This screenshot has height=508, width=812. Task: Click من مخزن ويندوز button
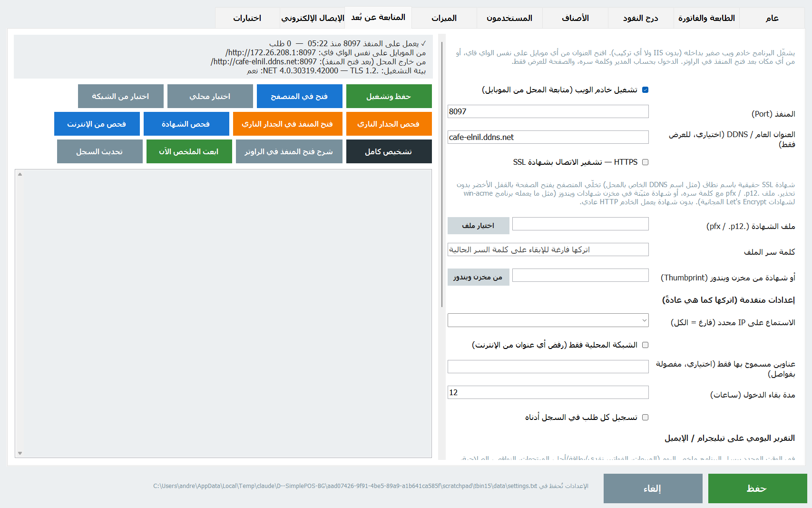coord(479,277)
